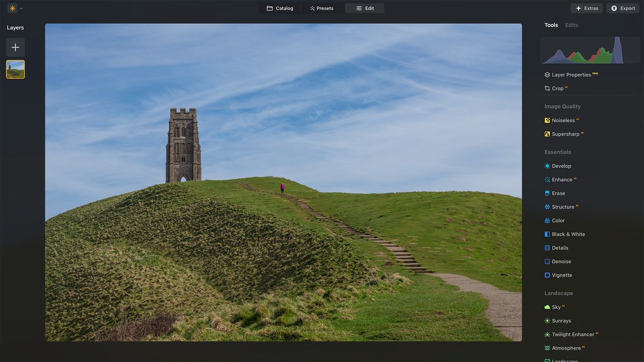
Task: Switch to the Edit tab
Action: pos(365,8)
